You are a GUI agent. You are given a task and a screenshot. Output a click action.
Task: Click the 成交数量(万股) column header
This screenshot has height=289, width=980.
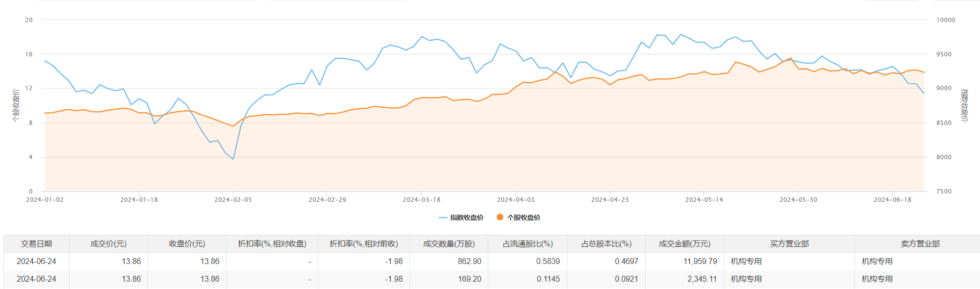(x=449, y=244)
